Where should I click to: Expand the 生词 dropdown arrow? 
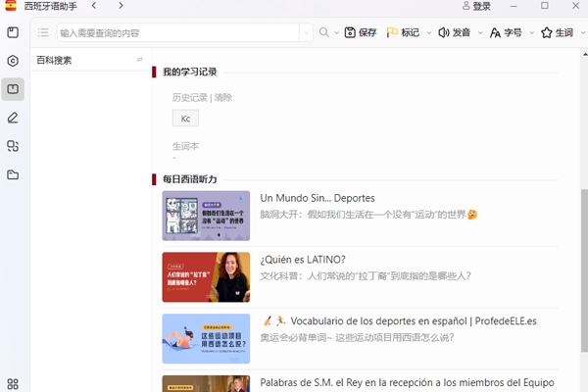click(x=583, y=33)
